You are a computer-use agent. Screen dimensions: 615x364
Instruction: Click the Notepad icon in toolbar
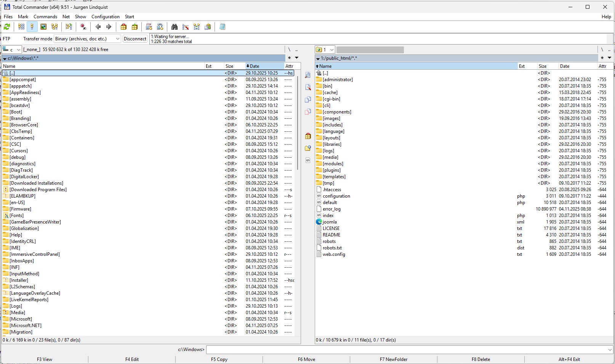click(x=222, y=27)
